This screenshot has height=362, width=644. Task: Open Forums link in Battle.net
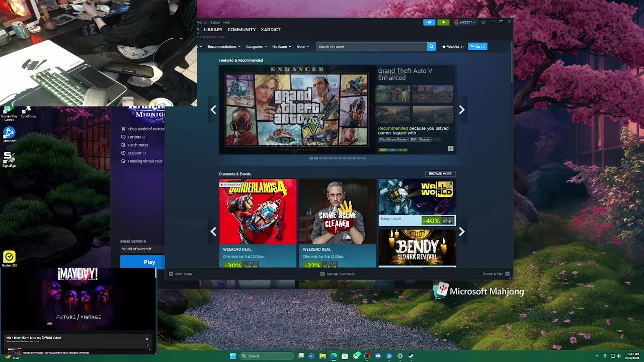[x=133, y=137]
